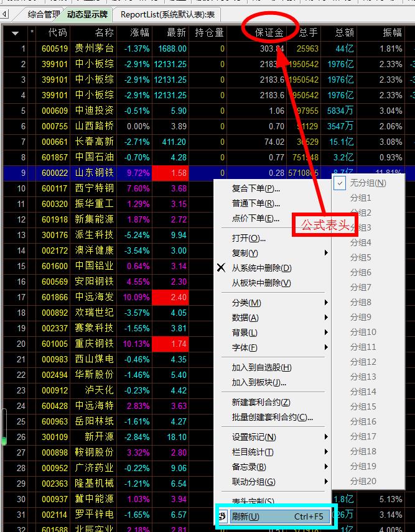Click stock code 000661 长春高新
Screen dimensions: 415x532
[x=55, y=142]
